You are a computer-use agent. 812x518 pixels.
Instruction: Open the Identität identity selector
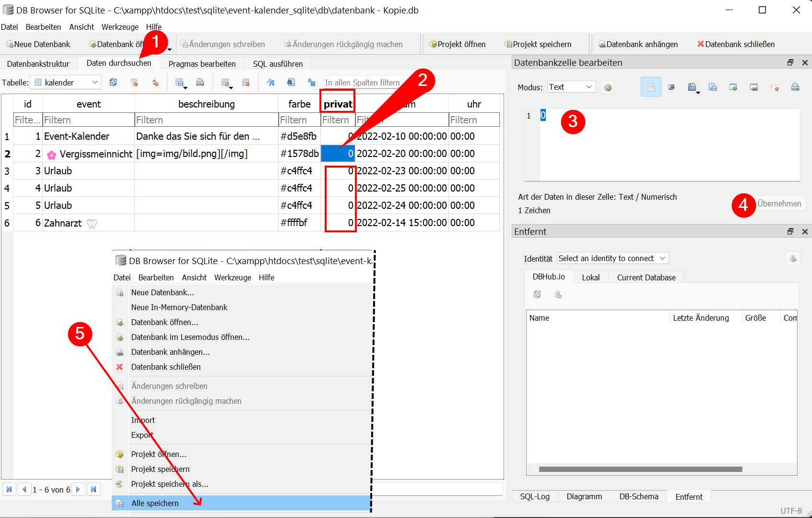612,258
